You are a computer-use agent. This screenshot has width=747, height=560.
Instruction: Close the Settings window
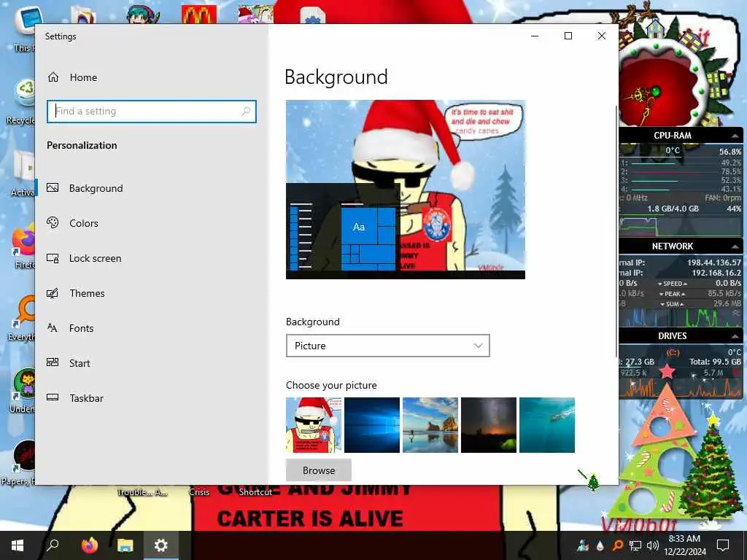tap(602, 36)
